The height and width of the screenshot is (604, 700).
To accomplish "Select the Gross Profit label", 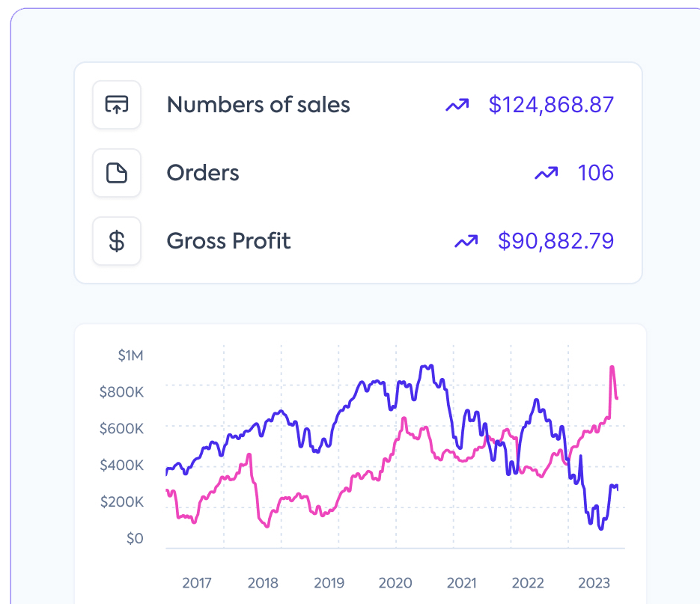I will coord(228,241).
